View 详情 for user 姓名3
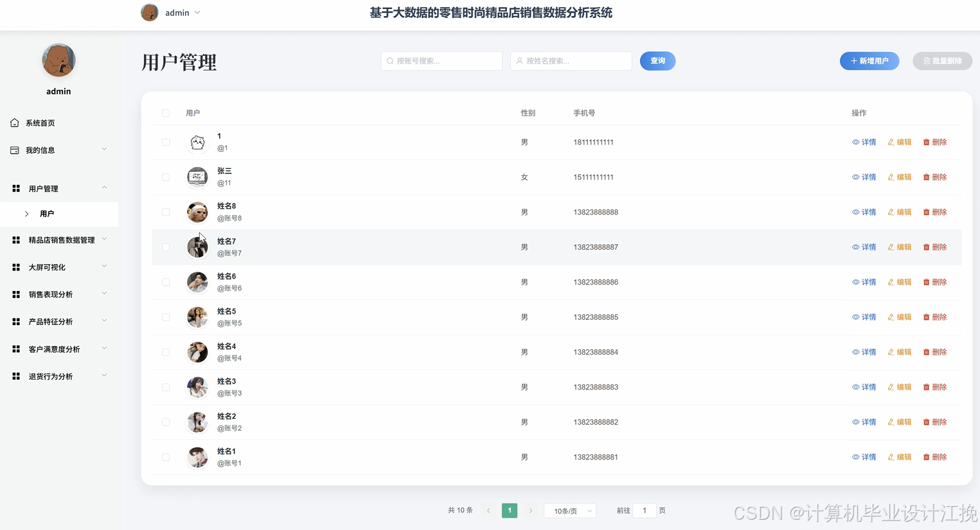 point(864,387)
